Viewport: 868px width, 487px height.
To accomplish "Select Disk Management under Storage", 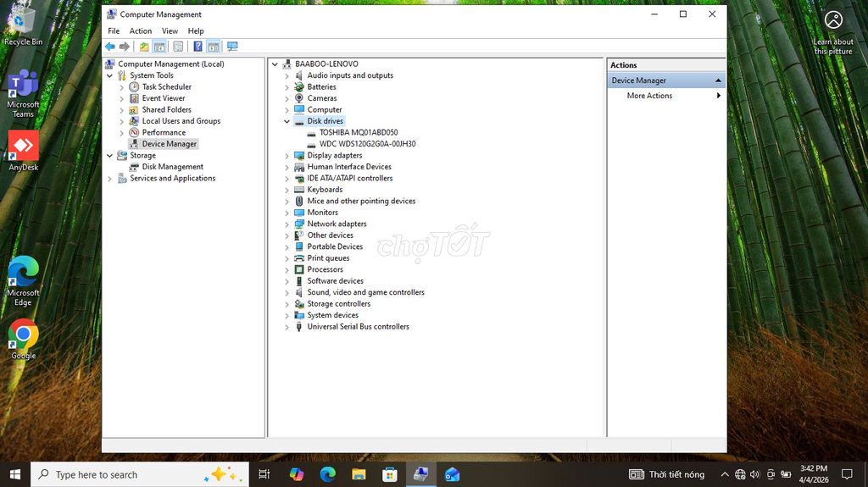I will point(173,167).
